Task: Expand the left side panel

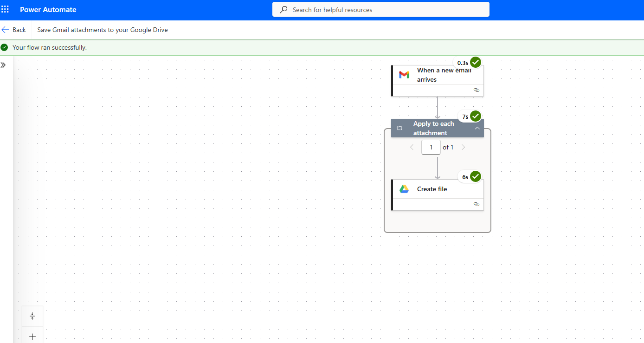Action: pos(3,65)
